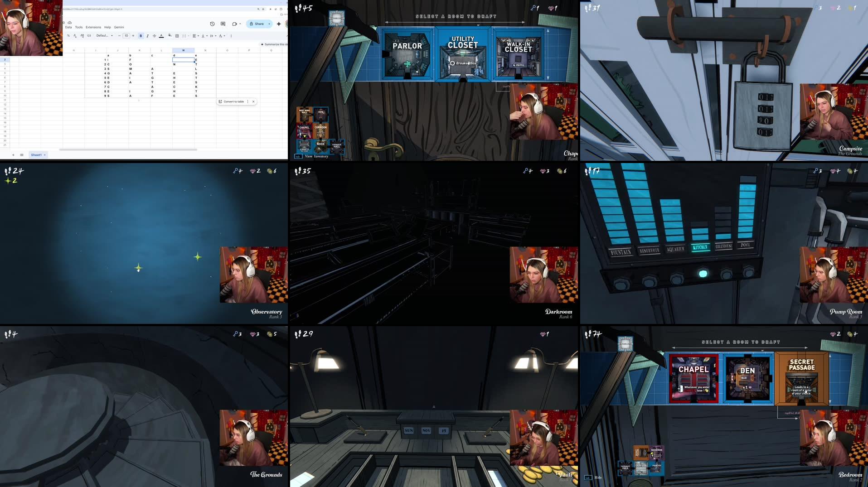Toggle bold formatting in Sheets
This screenshot has width=868, height=487.
[141, 36]
